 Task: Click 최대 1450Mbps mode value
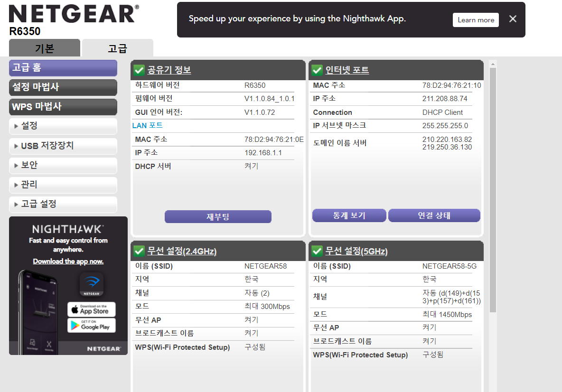[x=447, y=314]
